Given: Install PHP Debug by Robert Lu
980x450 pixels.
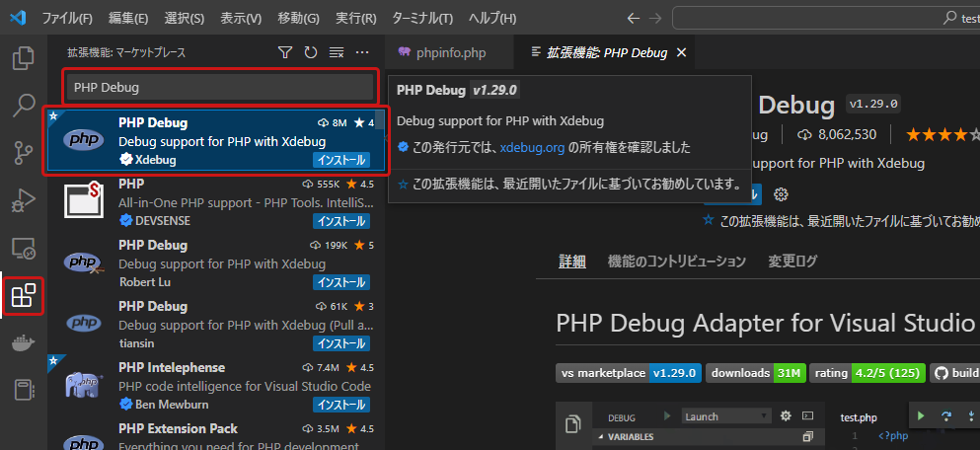Looking at the screenshot, I should [341, 282].
